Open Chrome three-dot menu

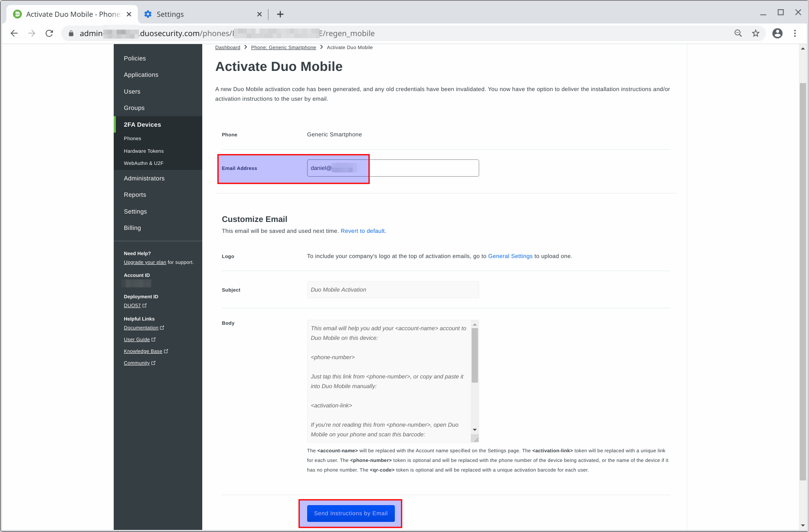click(795, 34)
